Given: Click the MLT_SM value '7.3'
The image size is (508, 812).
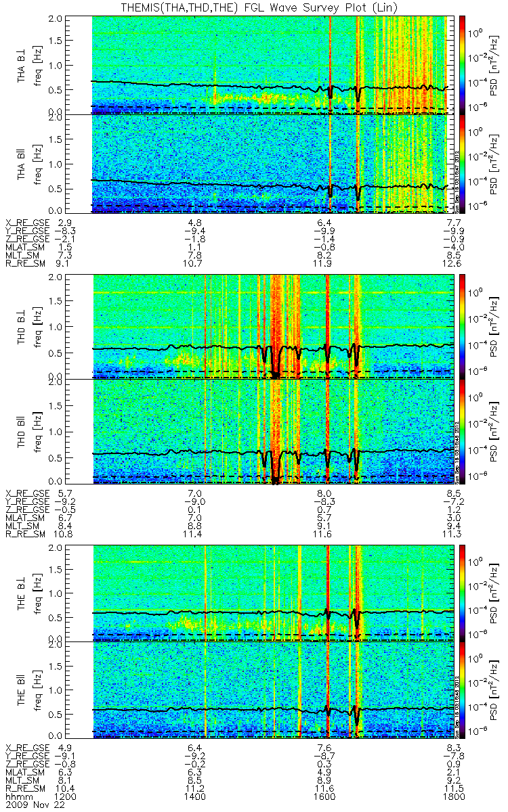Looking at the screenshot, I should pyautogui.click(x=66, y=256).
